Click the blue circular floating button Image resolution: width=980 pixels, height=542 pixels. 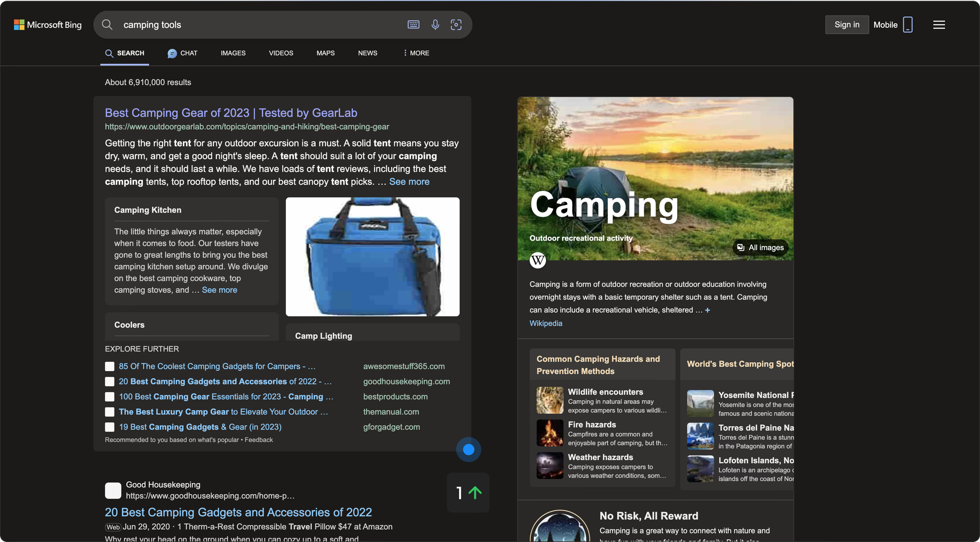pyautogui.click(x=468, y=450)
